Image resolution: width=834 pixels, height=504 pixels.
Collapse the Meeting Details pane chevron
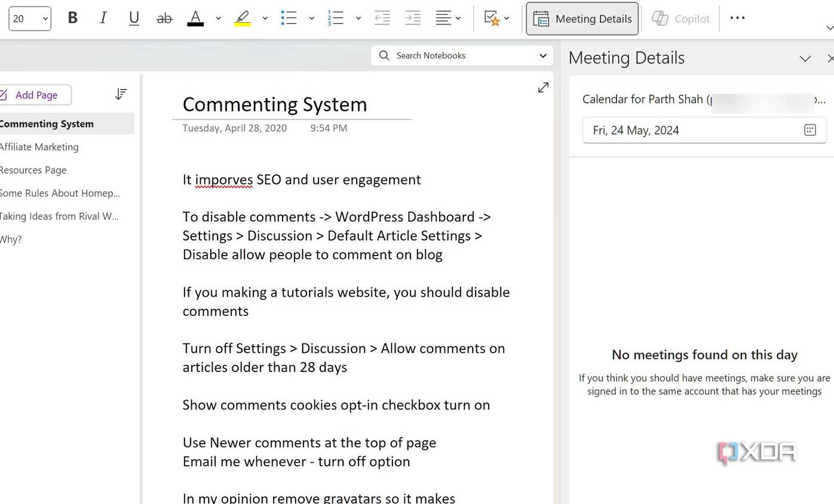pos(805,59)
